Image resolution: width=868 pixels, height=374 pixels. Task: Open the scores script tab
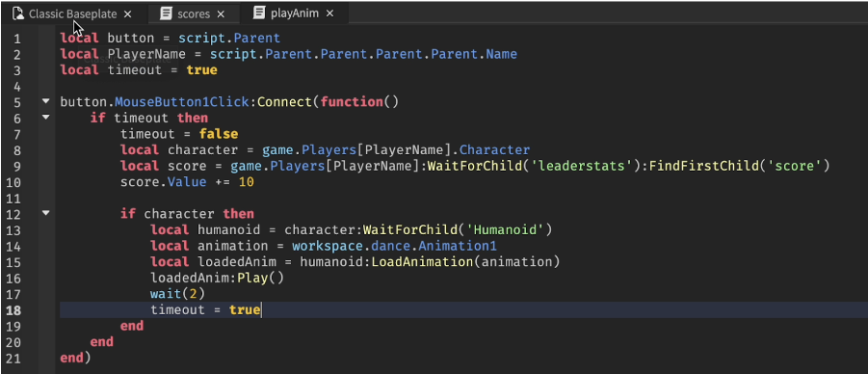(x=194, y=13)
